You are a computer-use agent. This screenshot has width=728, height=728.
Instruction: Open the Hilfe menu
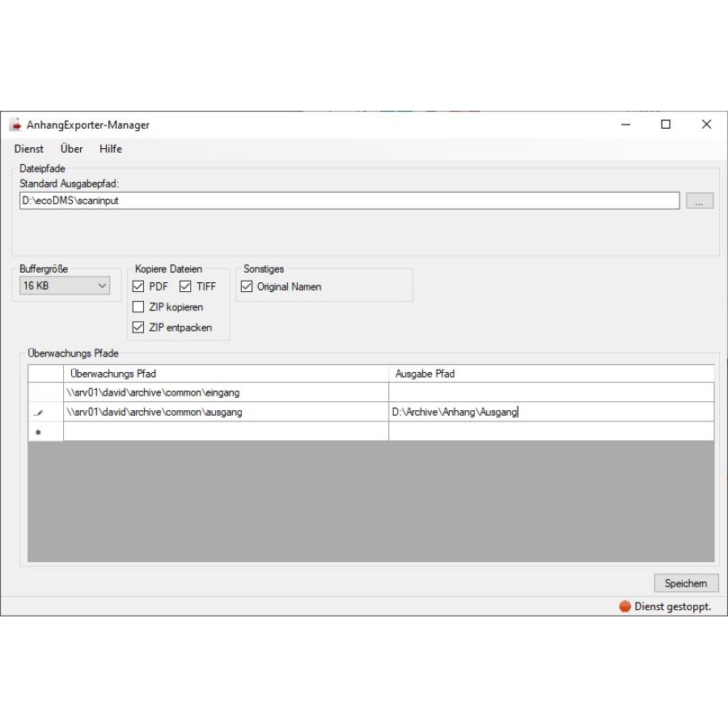pyautogui.click(x=111, y=149)
